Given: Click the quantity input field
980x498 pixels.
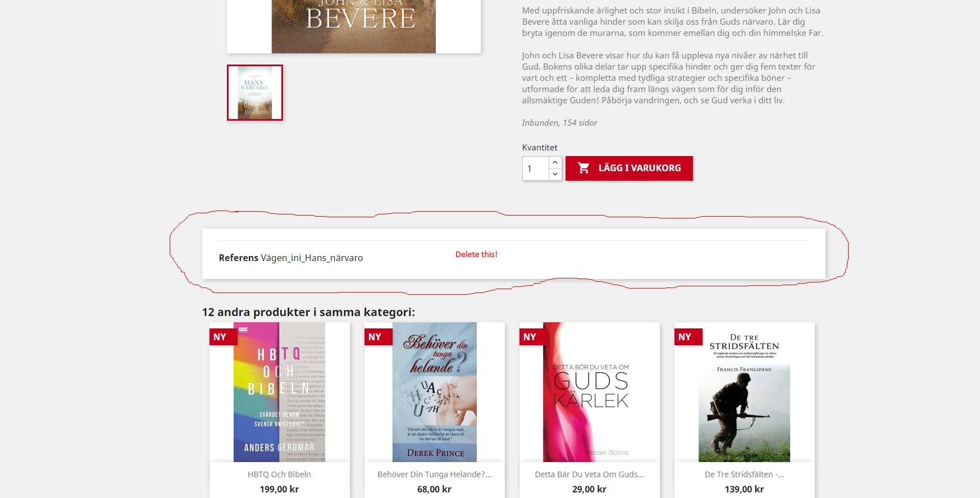Looking at the screenshot, I should [536, 168].
